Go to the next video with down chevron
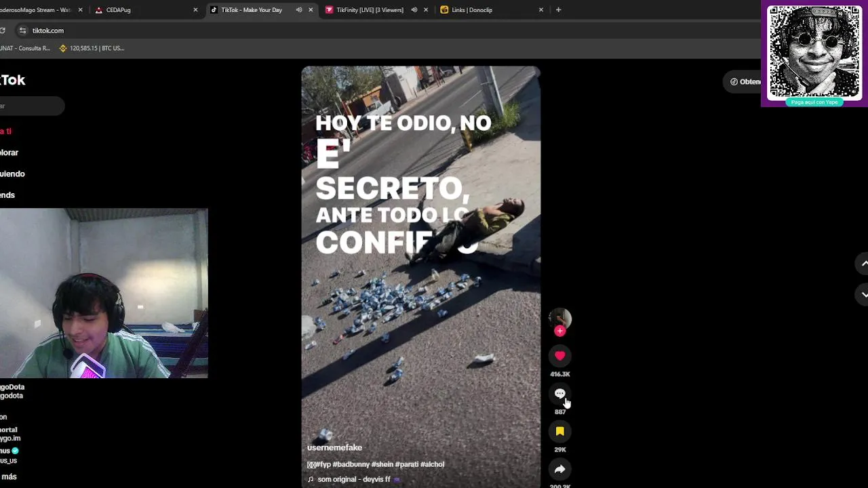This screenshot has width=868, height=488. pos(864,294)
